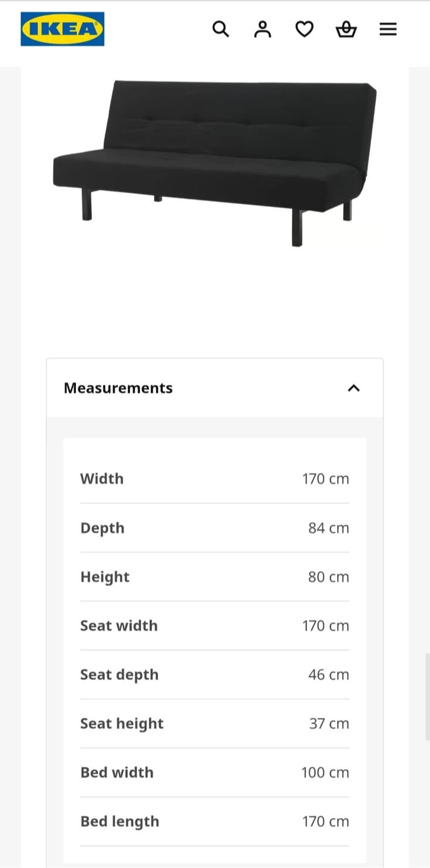This screenshot has width=430, height=868.
Task: Click the page scrollbar thumb
Action: click(428, 696)
